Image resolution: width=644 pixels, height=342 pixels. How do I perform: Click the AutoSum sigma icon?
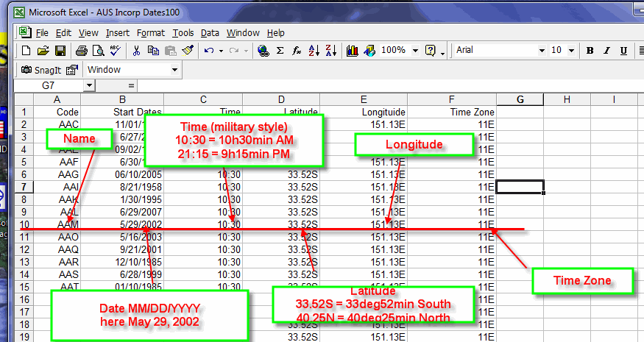[280, 51]
